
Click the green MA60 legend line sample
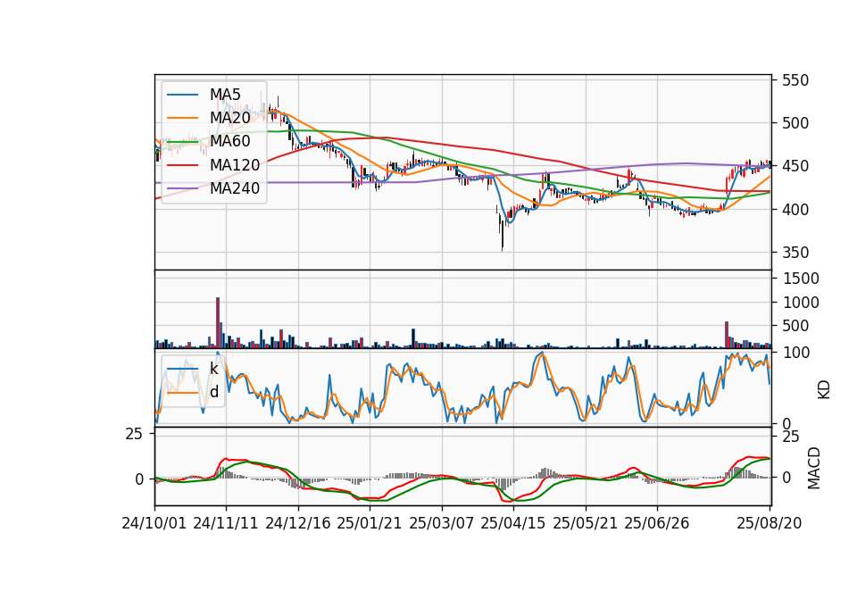tap(182, 142)
